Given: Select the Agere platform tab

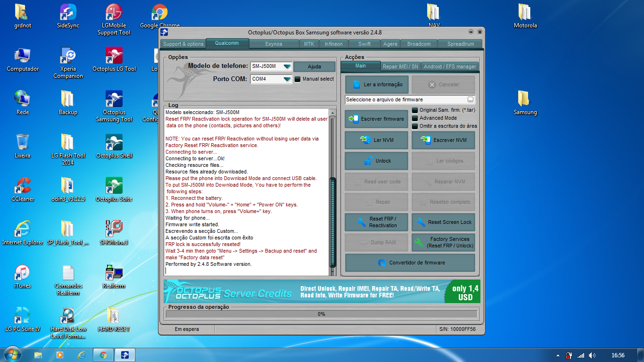Looking at the screenshot, I should 390,44.
